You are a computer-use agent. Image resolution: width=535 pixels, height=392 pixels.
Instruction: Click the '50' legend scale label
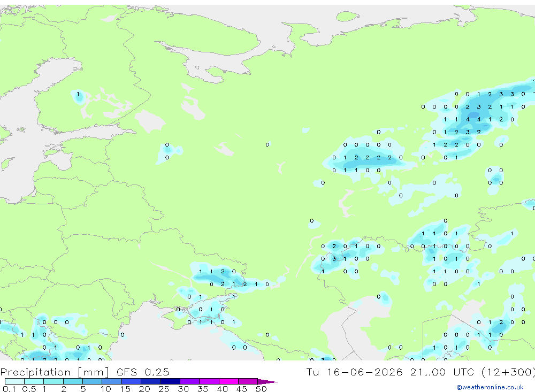coord(261,389)
